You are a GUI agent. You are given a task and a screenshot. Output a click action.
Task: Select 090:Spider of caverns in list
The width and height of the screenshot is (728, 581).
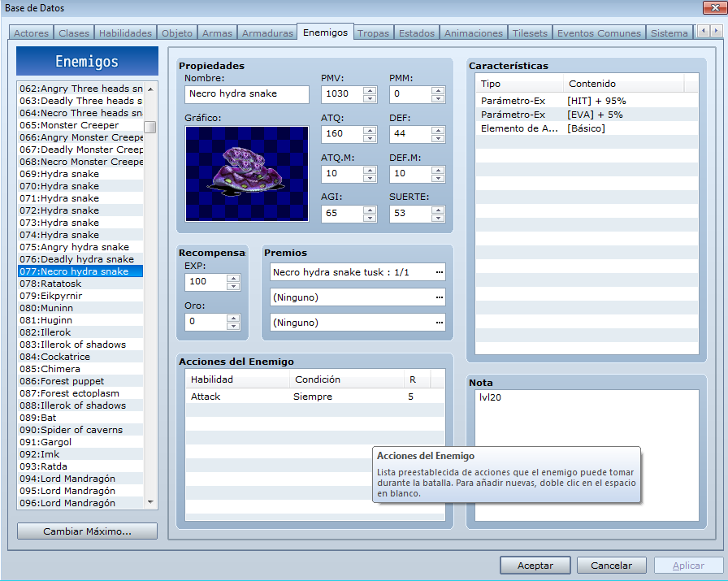pos(80,430)
